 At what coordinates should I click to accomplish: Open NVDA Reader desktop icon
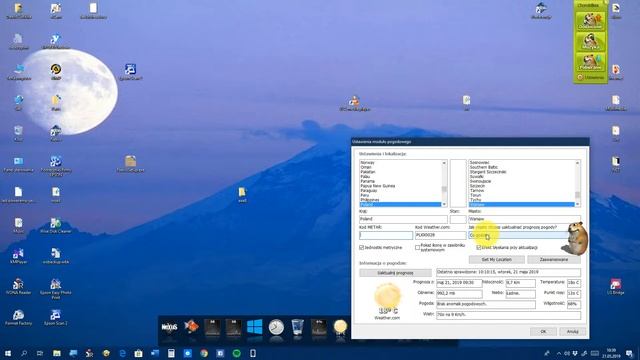18,287
